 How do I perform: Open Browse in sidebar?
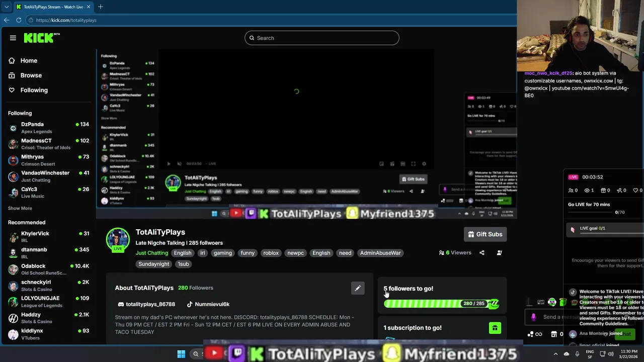(31, 75)
